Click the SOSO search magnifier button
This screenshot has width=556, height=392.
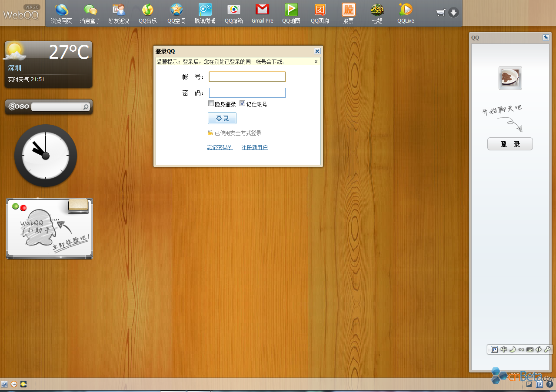(x=86, y=106)
